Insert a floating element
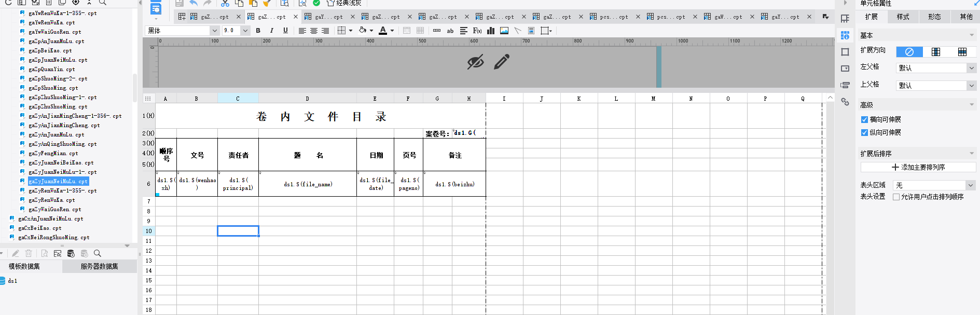 (x=545, y=31)
